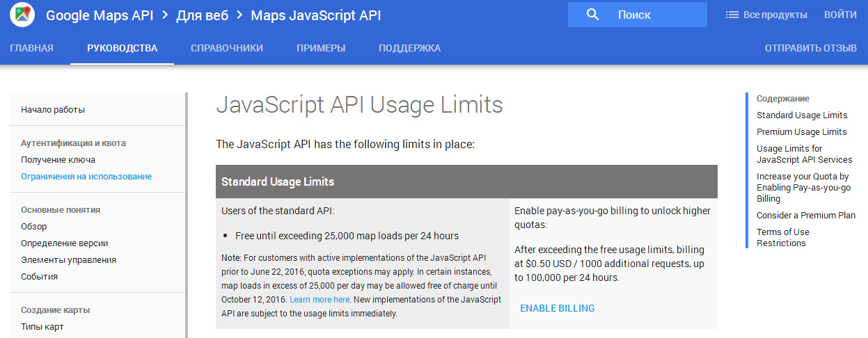Jump to 'Terms of Use Restrictions' link
The image size is (868, 338).
[x=783, y=237]
